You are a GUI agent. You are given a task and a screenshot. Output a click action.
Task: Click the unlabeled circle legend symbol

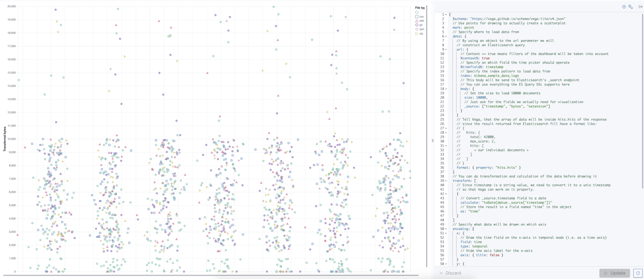click(x=417, y=13)
